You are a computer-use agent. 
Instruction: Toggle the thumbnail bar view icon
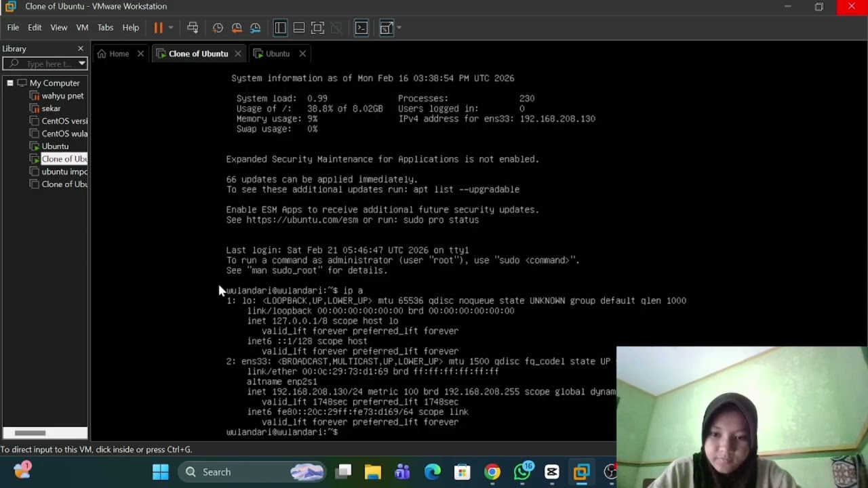pyautogui.click(x=299, y=28)
